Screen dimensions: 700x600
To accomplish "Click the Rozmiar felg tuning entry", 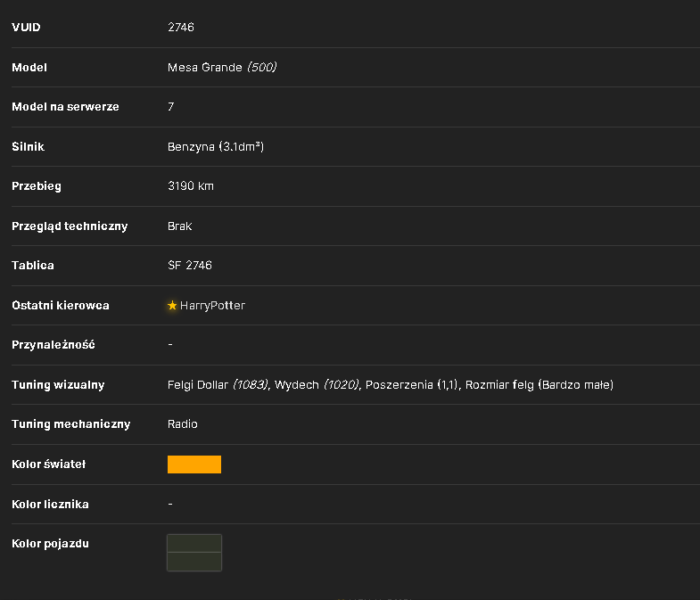I will point(539,385).
